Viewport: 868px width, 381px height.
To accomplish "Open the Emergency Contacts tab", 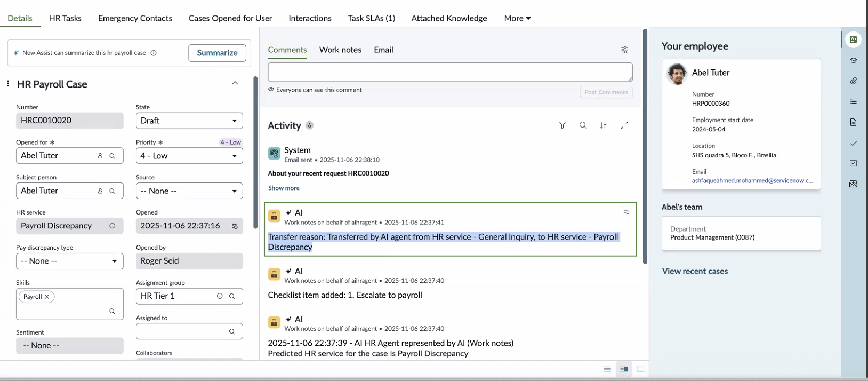I will point(135,18).
